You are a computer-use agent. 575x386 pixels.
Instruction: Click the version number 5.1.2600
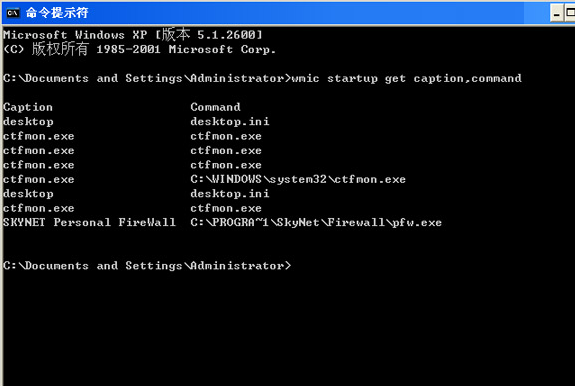226,35
